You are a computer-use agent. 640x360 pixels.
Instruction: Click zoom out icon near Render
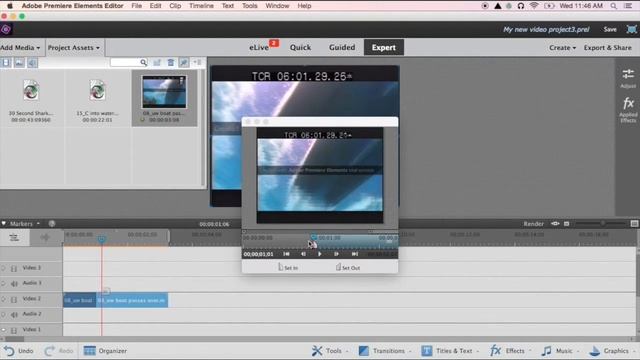coord(567,224)
